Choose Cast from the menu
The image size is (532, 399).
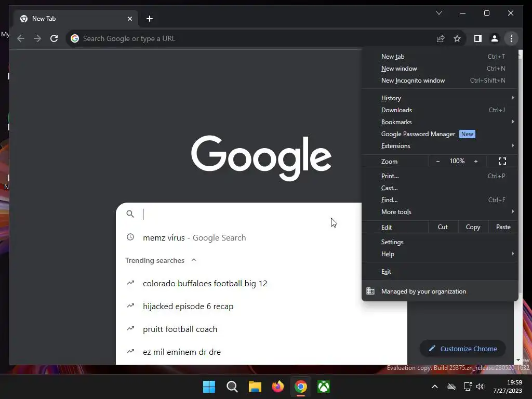coord(440,188)
